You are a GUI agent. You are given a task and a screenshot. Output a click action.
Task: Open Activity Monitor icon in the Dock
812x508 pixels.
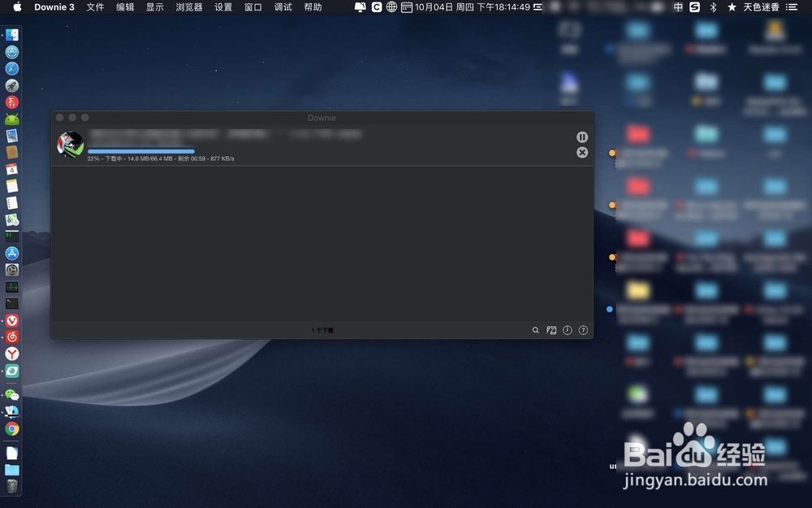click(x=12, y=287)
